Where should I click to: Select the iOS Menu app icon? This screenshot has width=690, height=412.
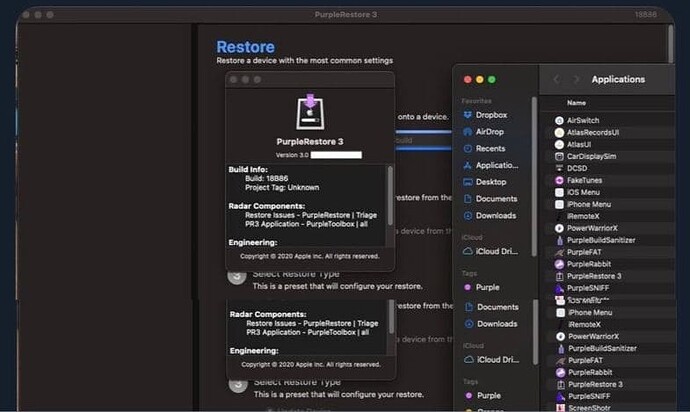(x=559, y=192)
